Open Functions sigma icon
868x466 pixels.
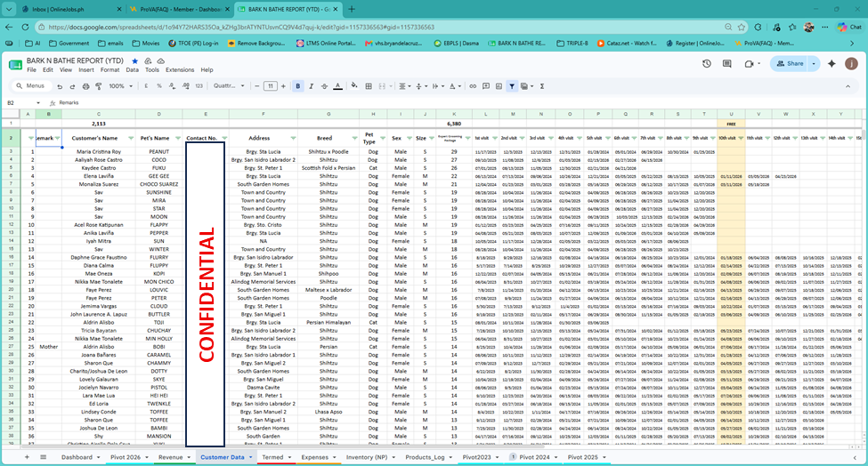542,86
